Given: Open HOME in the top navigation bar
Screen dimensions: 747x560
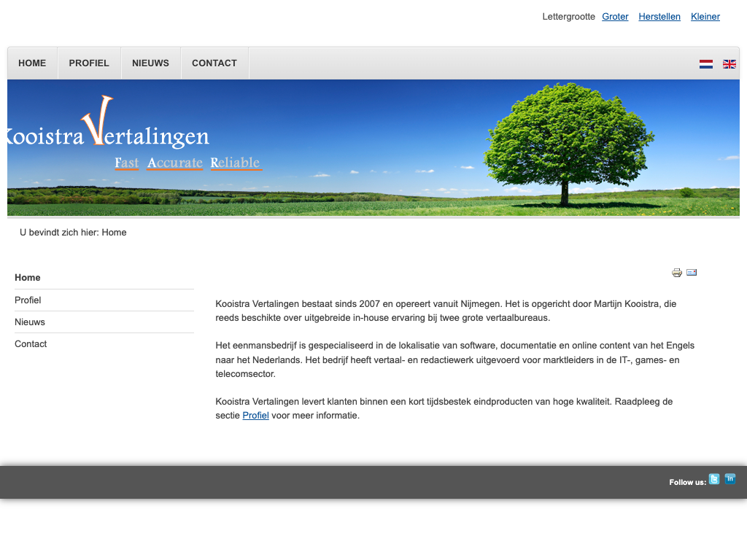Looking at the screenshot, I should (x=32, y=63).
